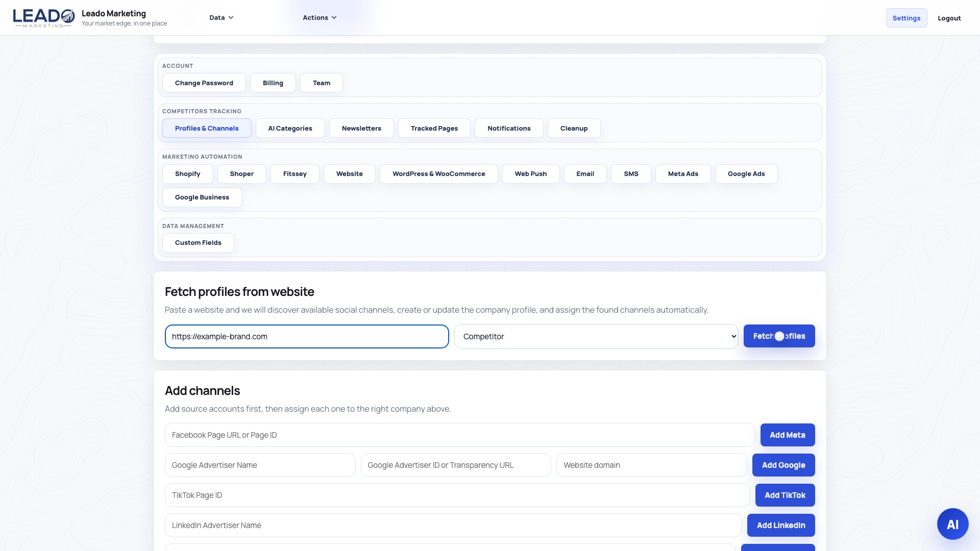This screenshot has width=980, height=551.
Task: Open the Email automation tab
Action: (x=585, y=174)
